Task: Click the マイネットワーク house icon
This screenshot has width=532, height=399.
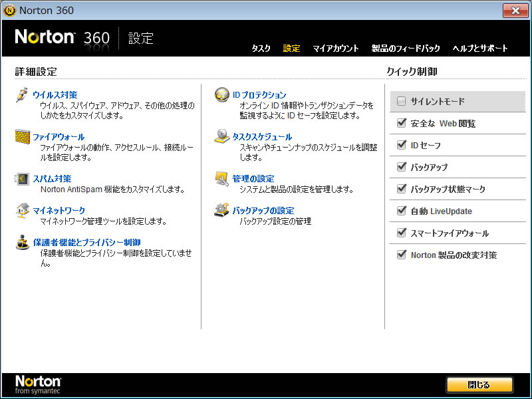Action: tap(23, 211)
